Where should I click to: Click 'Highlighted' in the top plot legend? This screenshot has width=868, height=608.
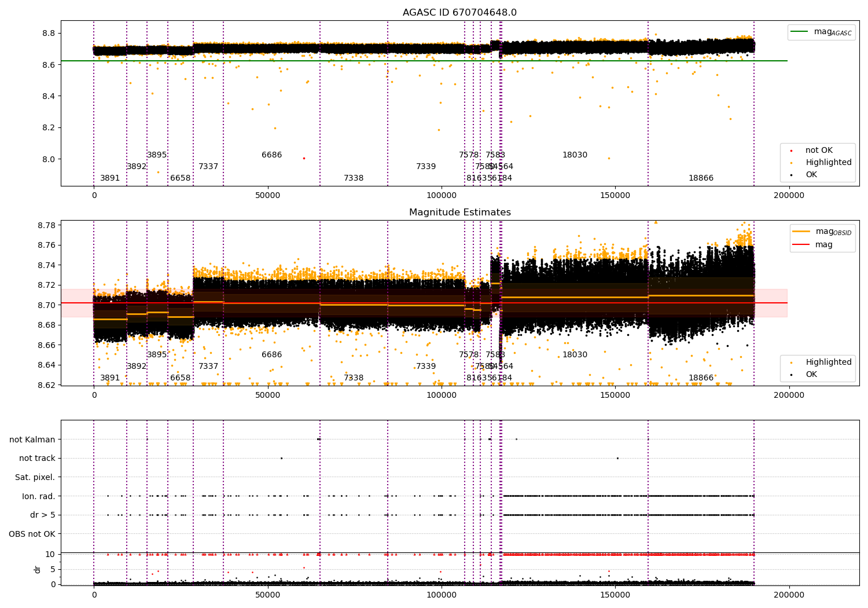point(822,163)
